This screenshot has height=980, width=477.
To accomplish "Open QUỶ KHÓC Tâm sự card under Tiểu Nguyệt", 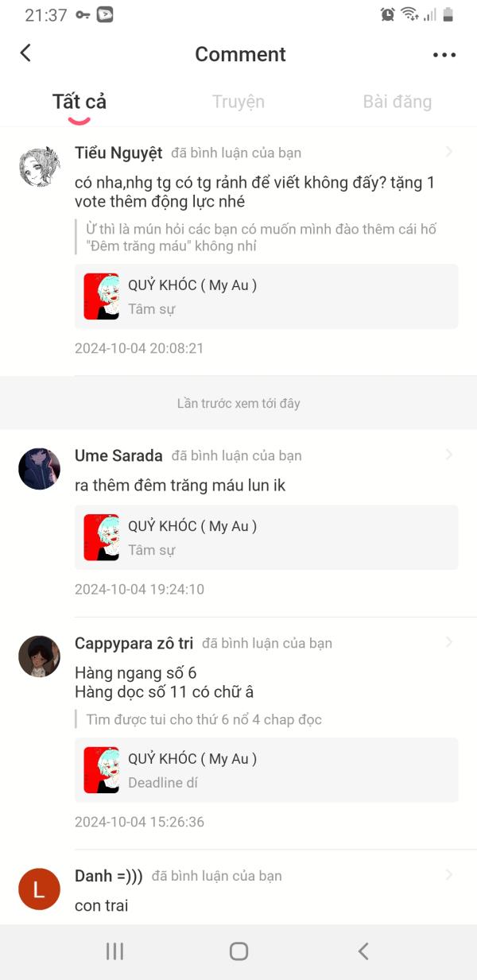I will tap(266, 296).
